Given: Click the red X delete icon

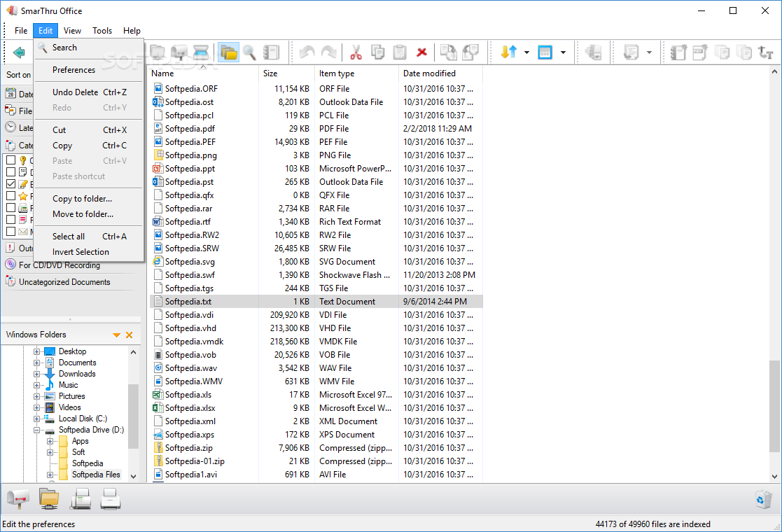Looking at the screenshot, I should (422, 52).
